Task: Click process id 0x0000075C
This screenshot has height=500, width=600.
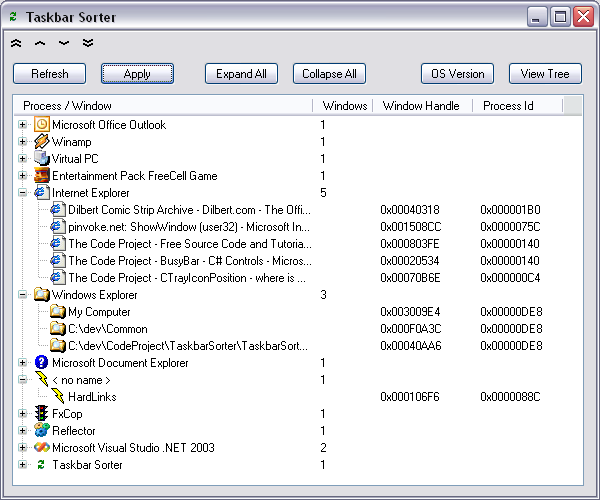Action: pyautogui.click(x=510, y=226)
